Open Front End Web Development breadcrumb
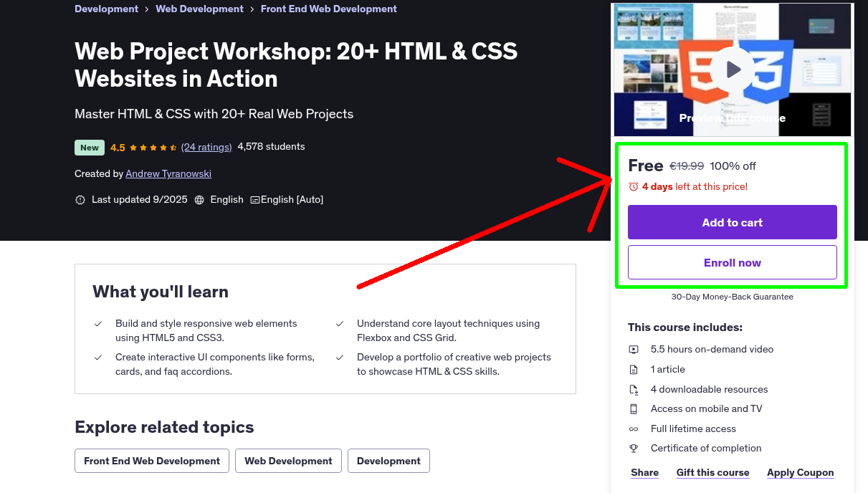This screenshot has height=493, width=868. coord(329,9)
